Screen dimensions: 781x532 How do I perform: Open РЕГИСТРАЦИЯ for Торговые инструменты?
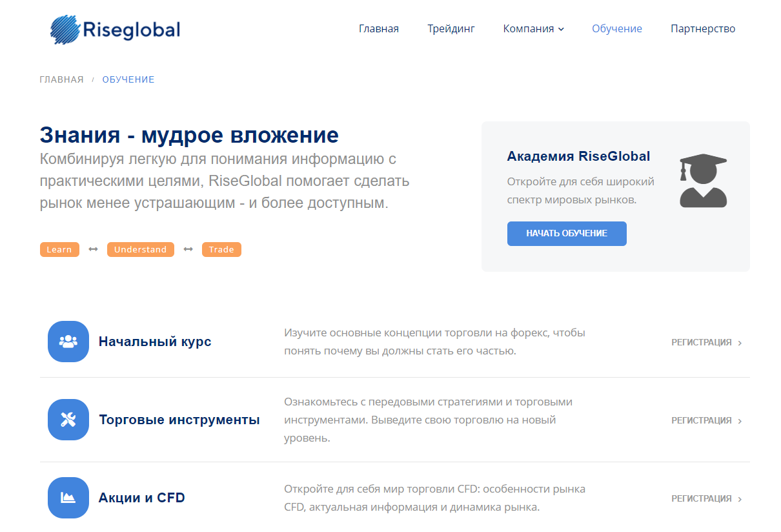(x=707, y=420)
